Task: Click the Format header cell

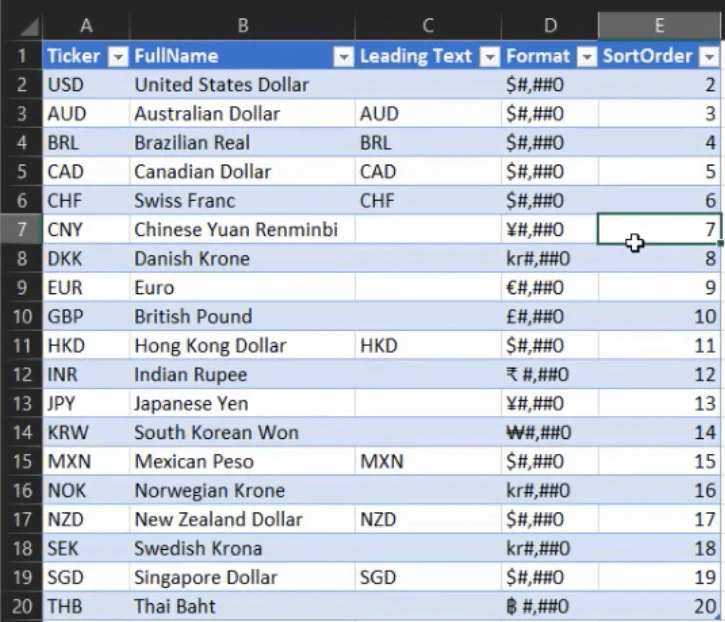Action: tap(550, 56)
